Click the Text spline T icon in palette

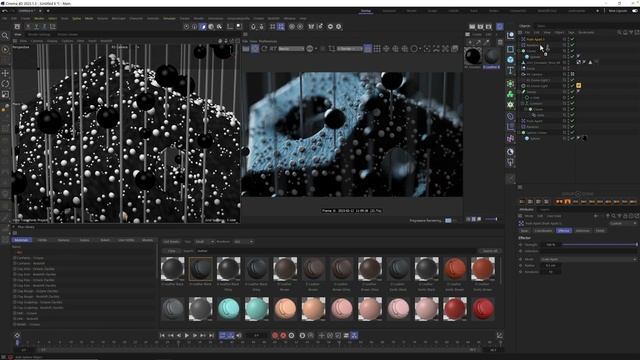[x=510, y=71]
